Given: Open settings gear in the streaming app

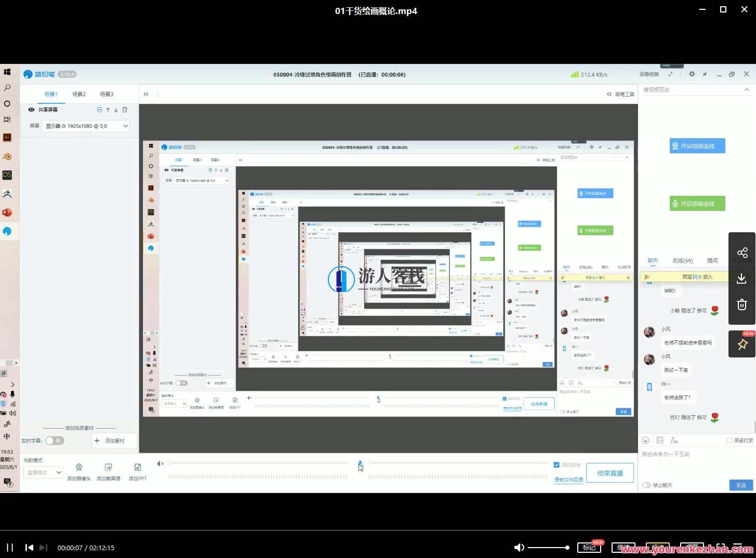Looking at the screenshot, I should pos(692,74).
